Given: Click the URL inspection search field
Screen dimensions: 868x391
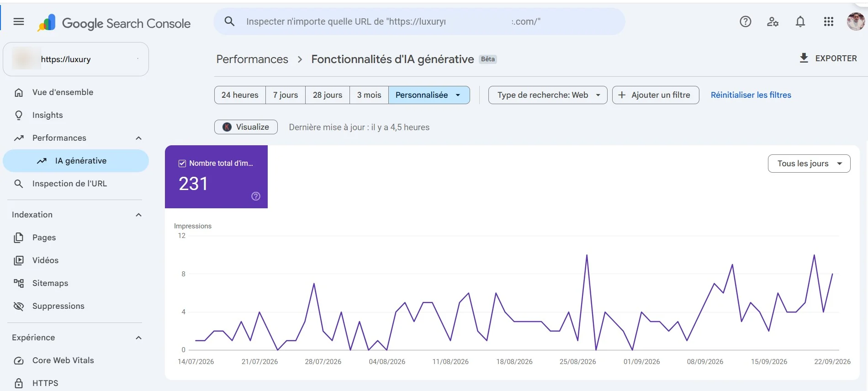Looking at the screenshot, I should pyautogui.click(x=419, y=21).
